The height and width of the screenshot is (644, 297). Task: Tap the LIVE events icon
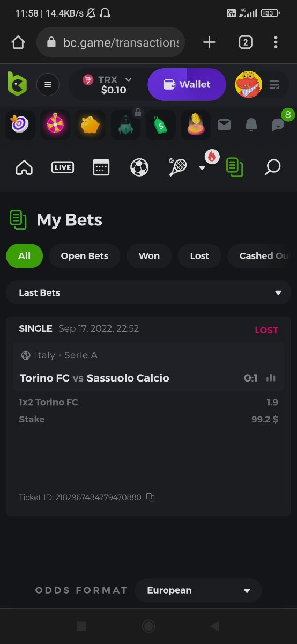(63, 167)
